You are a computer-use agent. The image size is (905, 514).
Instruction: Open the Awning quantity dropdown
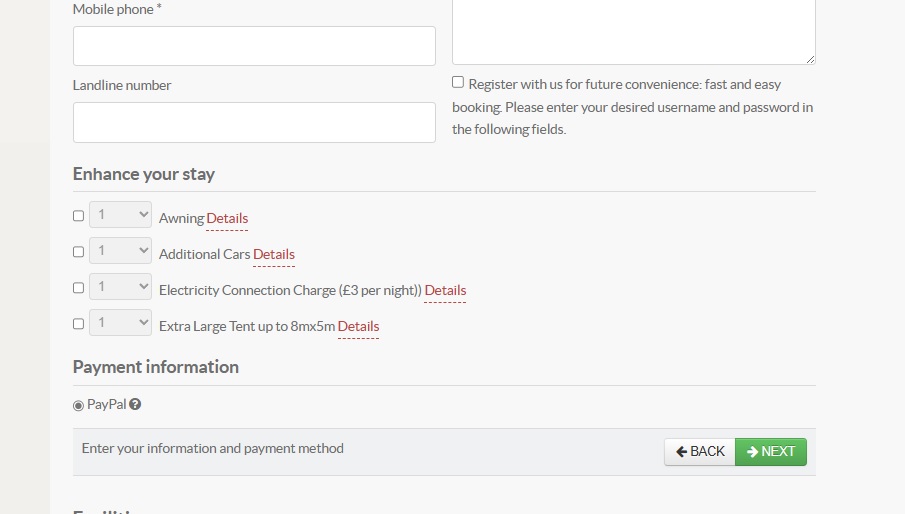click(120, 215)
